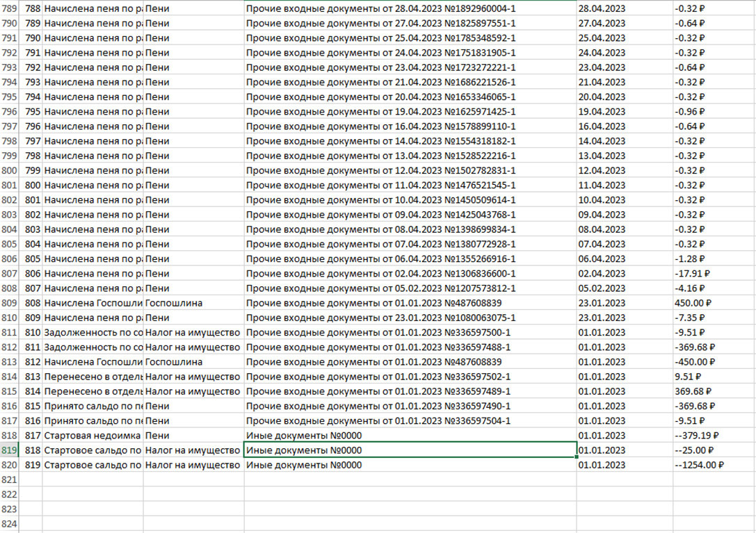Select row header 822

tap(8, 495)
